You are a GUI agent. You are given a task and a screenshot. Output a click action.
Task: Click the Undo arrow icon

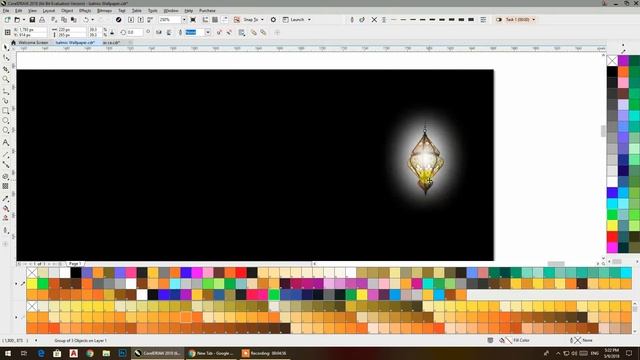click(86, 20)
